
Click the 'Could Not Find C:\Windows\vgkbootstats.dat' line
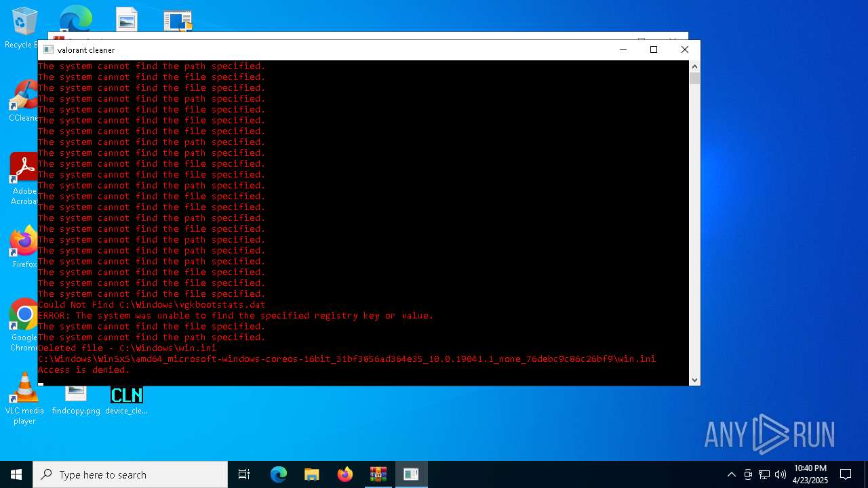[151, 305]
